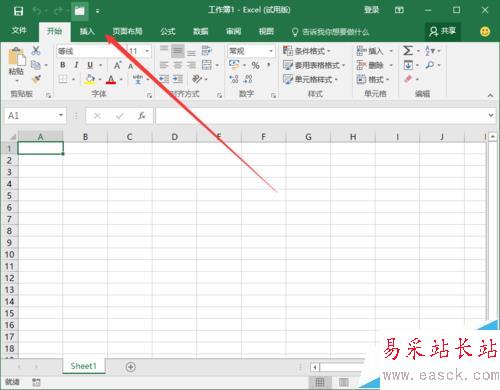Open the File tab
500x390 pixels.
19,31
